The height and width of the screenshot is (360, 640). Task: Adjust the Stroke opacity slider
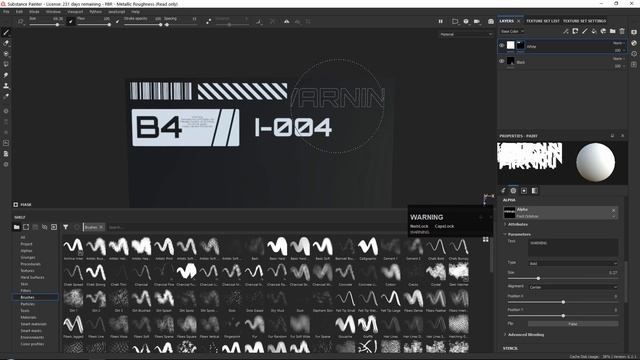pos(143,24)
